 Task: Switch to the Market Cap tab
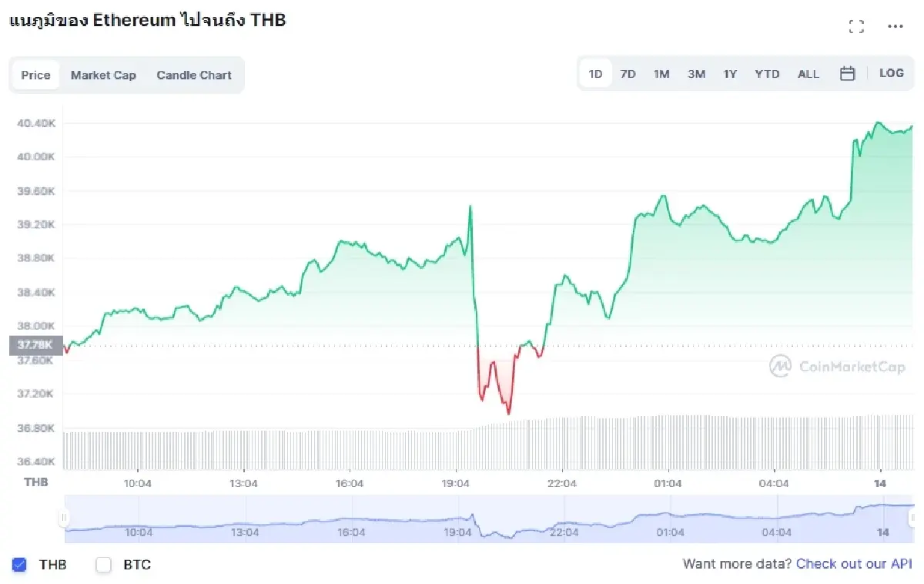point(103,75)
